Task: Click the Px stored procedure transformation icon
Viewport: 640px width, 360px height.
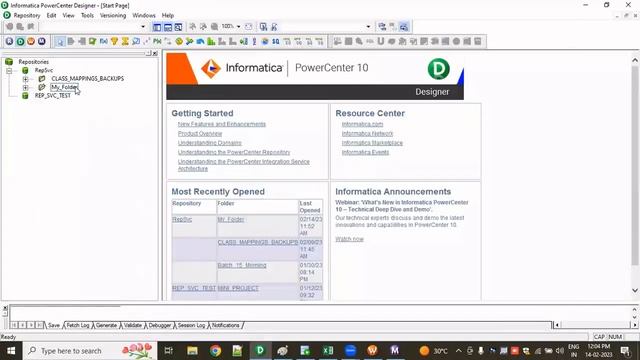Action: coord(158,41)
